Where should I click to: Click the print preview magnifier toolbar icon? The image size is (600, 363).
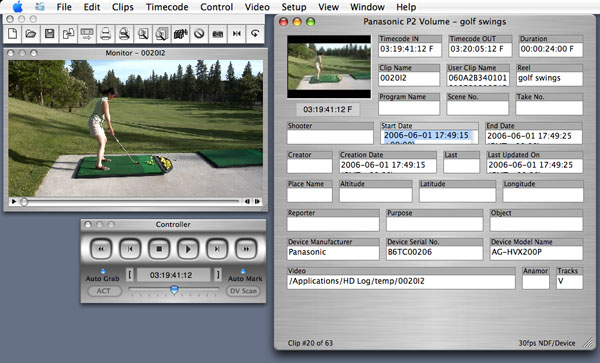[124, 34]
